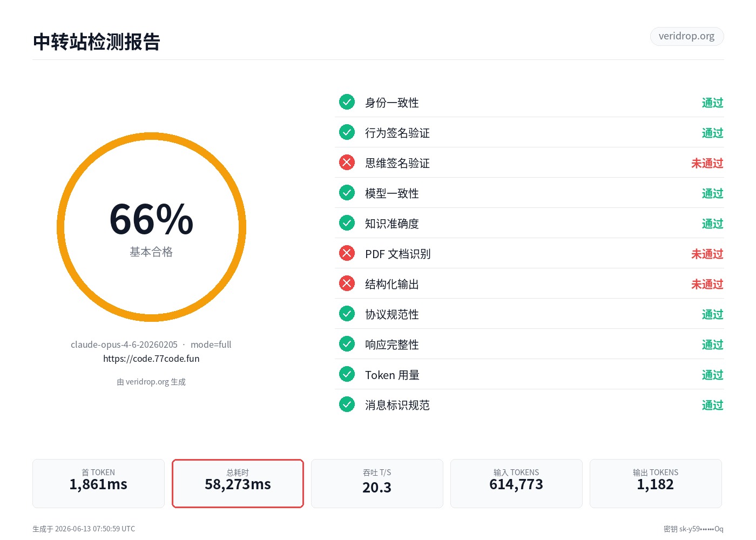Click the red cross icon beside 思维签名验证

347,162
